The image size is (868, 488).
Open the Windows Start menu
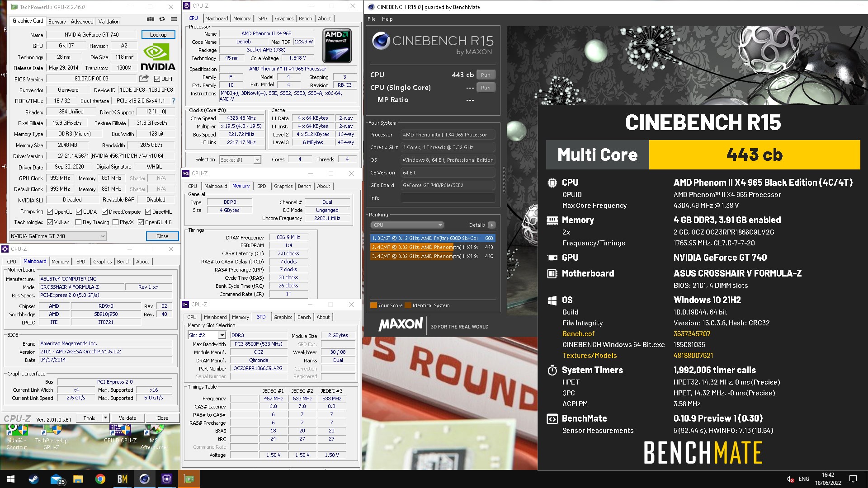pyautogui.click(x=11, y=479)
